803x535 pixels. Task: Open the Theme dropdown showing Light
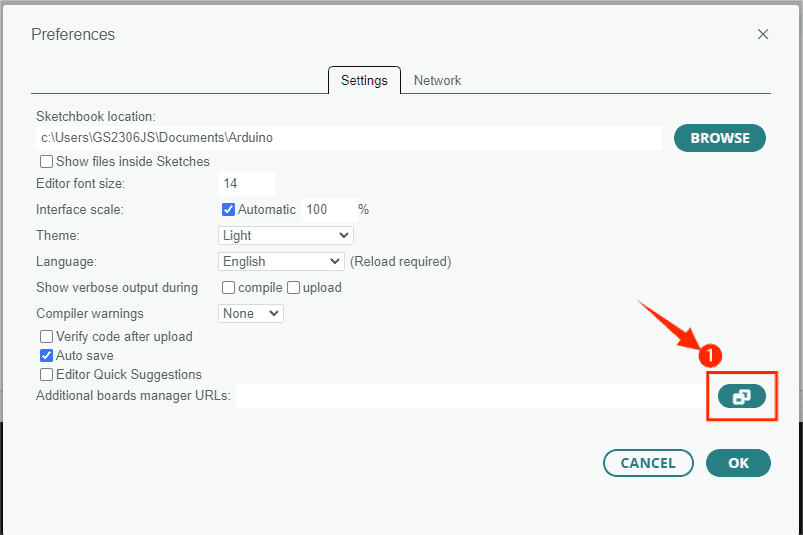click(x=285, y=235)
